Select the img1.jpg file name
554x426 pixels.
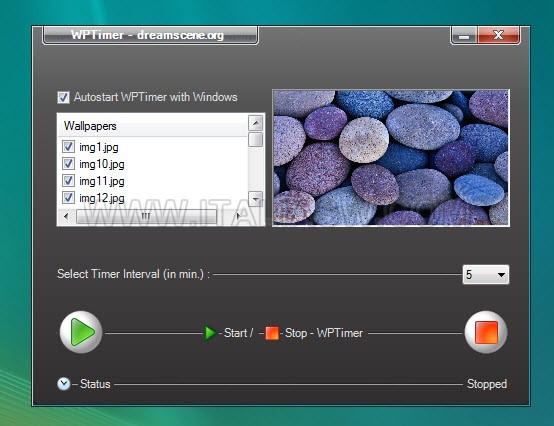tap(99, 147)
